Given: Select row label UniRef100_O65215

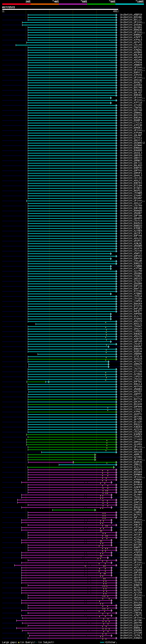Looking at the screenshot, I should (x=131, y=359).
